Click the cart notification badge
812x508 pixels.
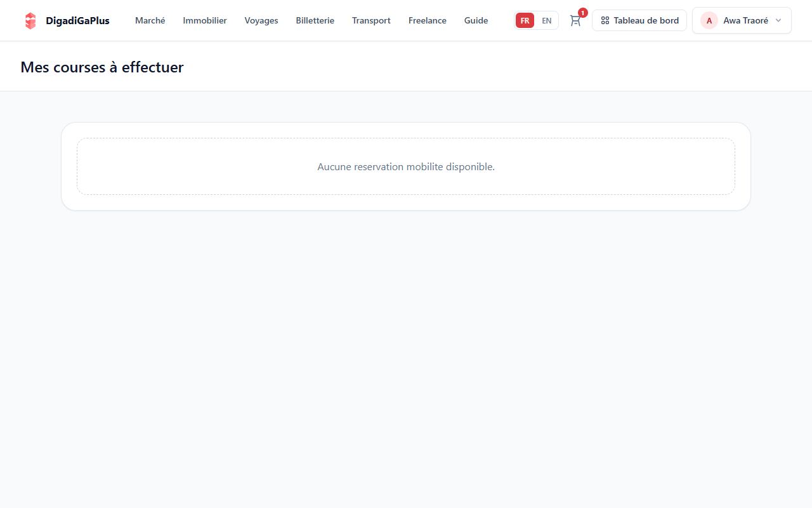582,13
